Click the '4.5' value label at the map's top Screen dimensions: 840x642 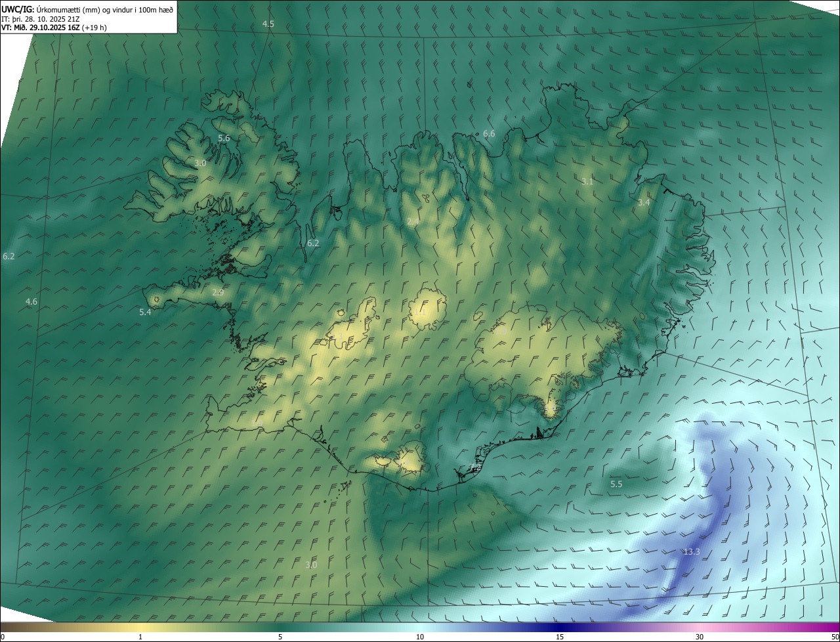point(268,24)
